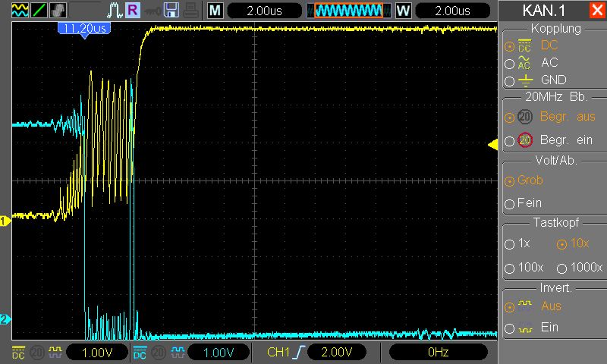The image size is (607, 364).
Task: Click the channel 1 ground level marker
Action: 5,221
